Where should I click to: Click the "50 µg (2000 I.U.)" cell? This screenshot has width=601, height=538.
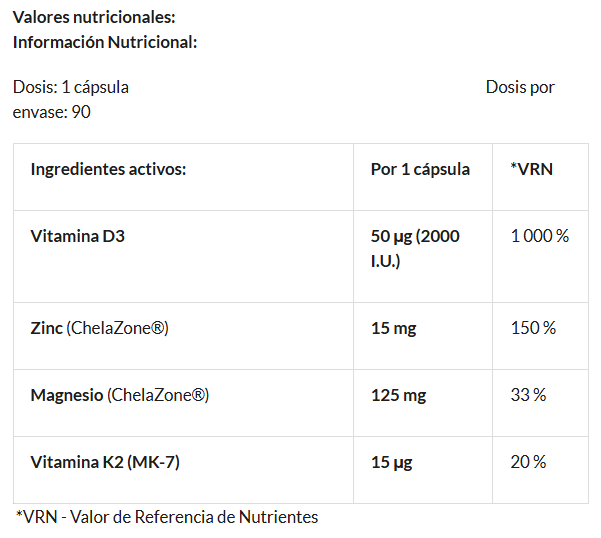(x=415, y=248)
